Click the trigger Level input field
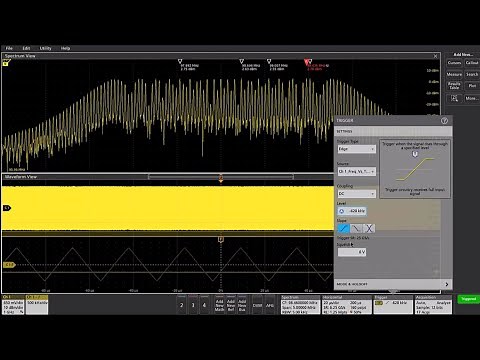This screenshot has width=480, height=360. click(352, 211)
